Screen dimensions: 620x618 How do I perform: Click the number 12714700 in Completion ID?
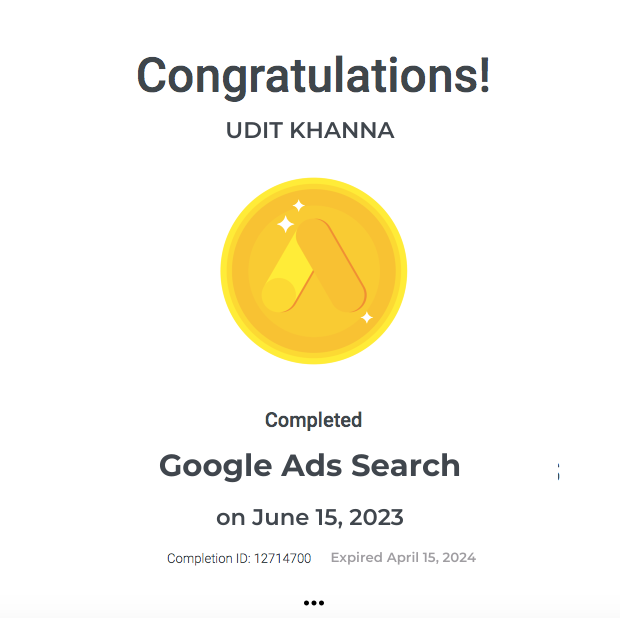point(282,558)
